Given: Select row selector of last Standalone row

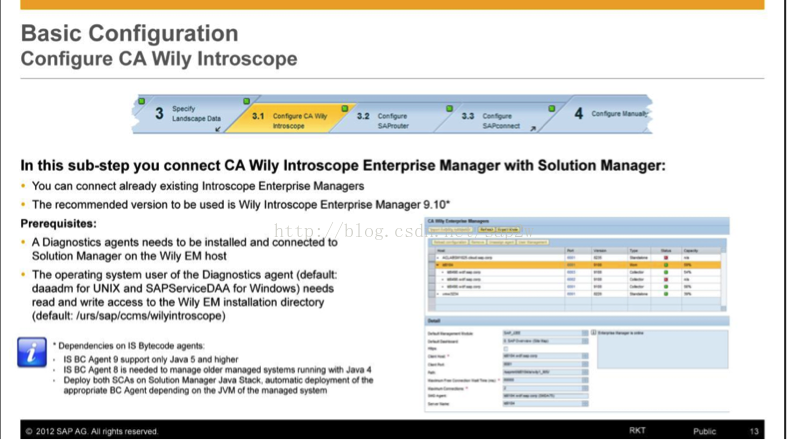Looking at the screenshot, I should [x=432, y=294].
